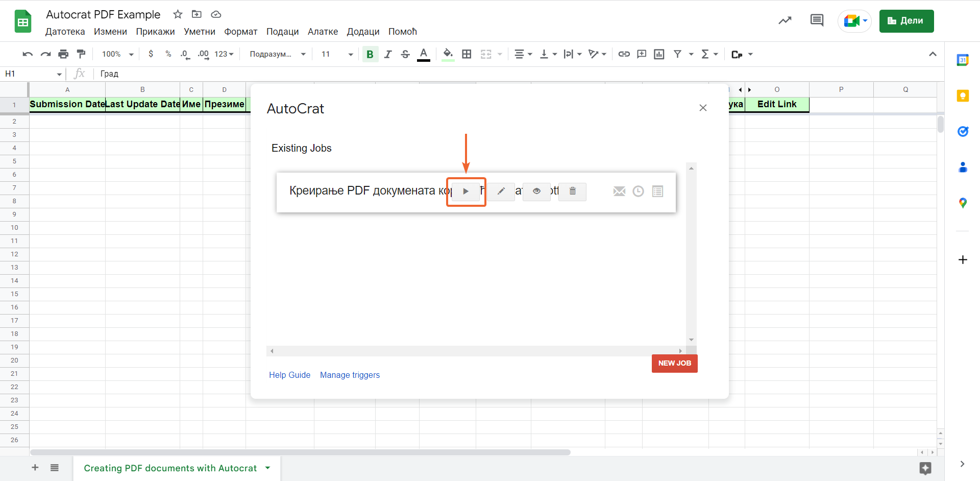The image size is (980, 481).
Task: Open Manage triggers link
Action: pos(350,375)
